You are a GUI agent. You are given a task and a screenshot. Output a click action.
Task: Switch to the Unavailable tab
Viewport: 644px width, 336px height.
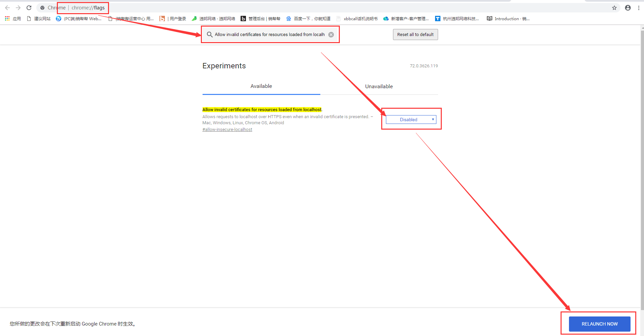point(379,87)
